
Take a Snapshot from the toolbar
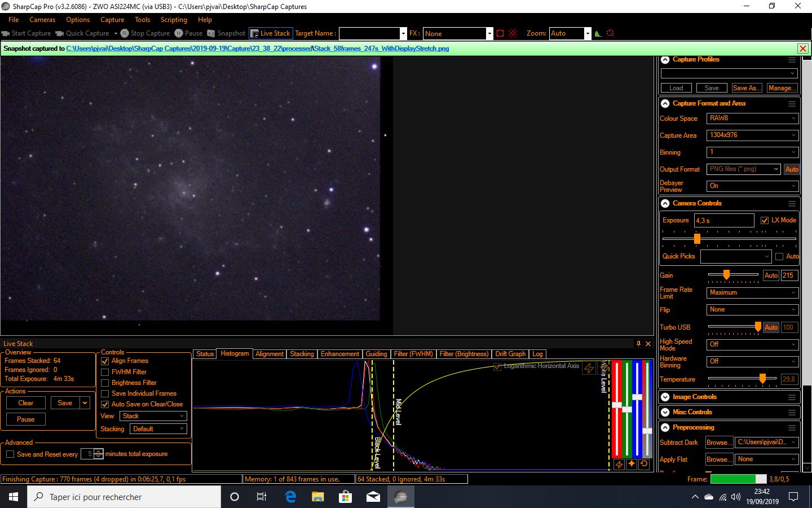(x=226, y=33)
